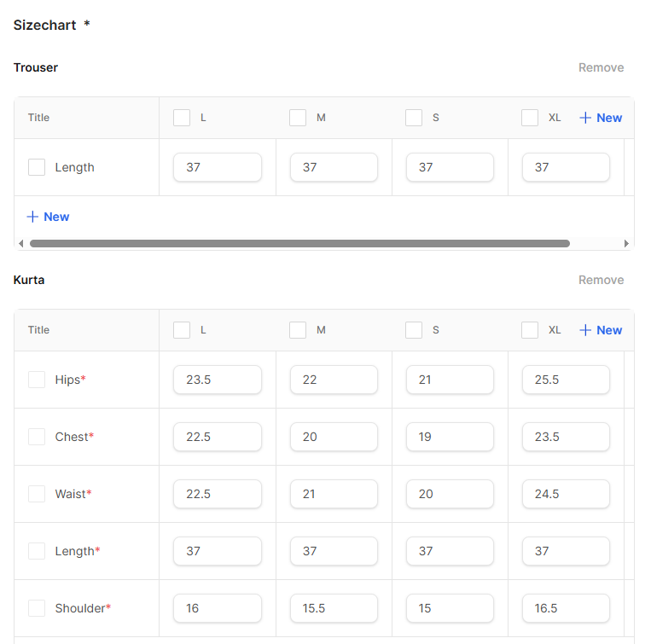Edit the Kurta Hips value for size L
This screenshot has width=651, height=644.
[217, 380]
